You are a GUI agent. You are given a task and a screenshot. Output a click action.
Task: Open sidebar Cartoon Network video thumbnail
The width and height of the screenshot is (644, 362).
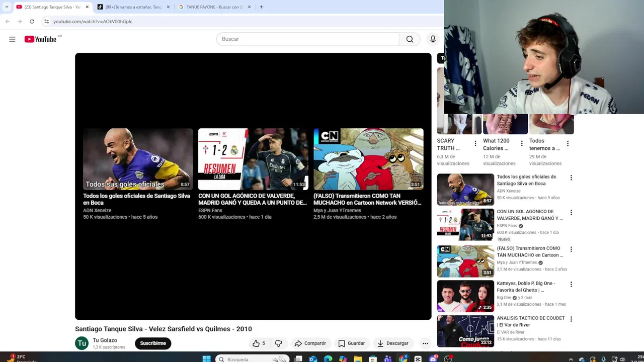tap(465, 261)
